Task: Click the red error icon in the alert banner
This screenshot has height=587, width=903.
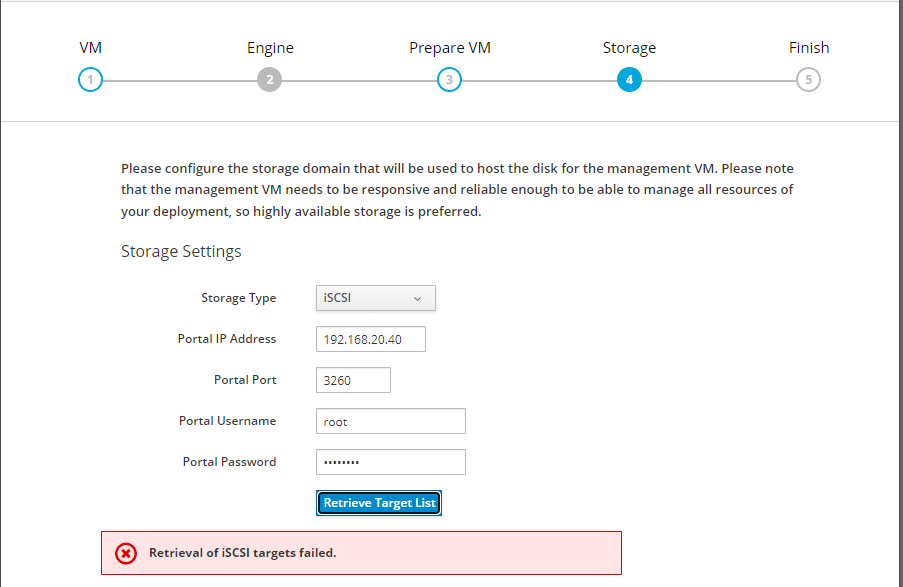Action: click(125, 553)
